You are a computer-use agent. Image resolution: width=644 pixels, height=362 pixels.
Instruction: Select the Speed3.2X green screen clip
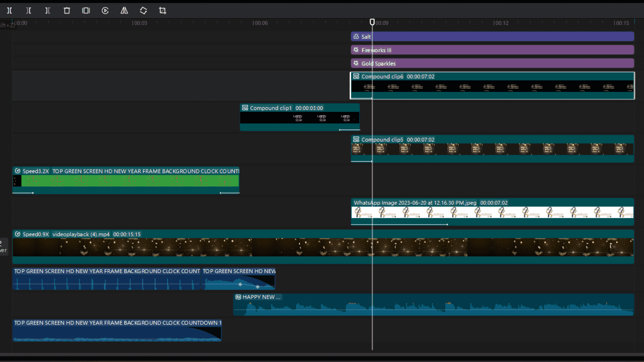126,180
